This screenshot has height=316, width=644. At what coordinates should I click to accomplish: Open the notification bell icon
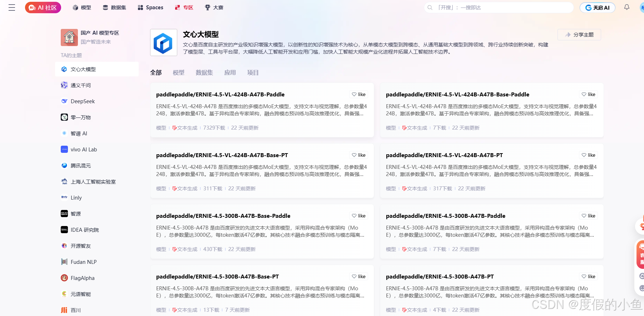tap(626, 7)
